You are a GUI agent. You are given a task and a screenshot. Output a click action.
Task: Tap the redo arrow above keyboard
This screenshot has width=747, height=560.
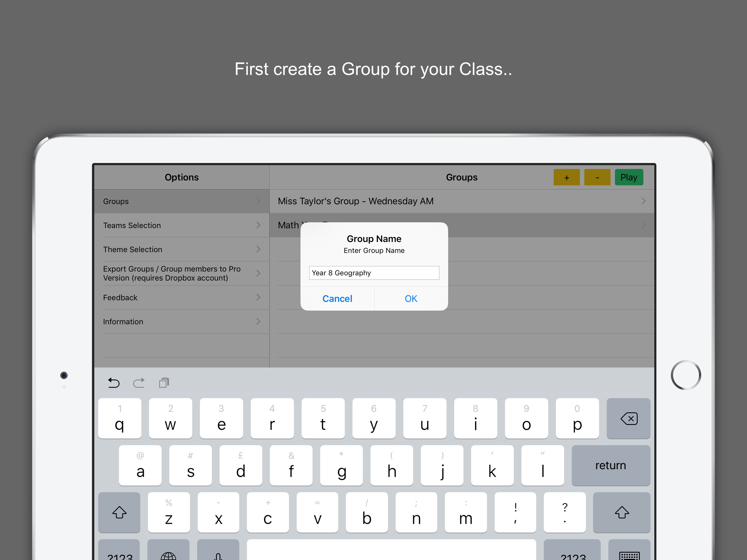[139, 383]
